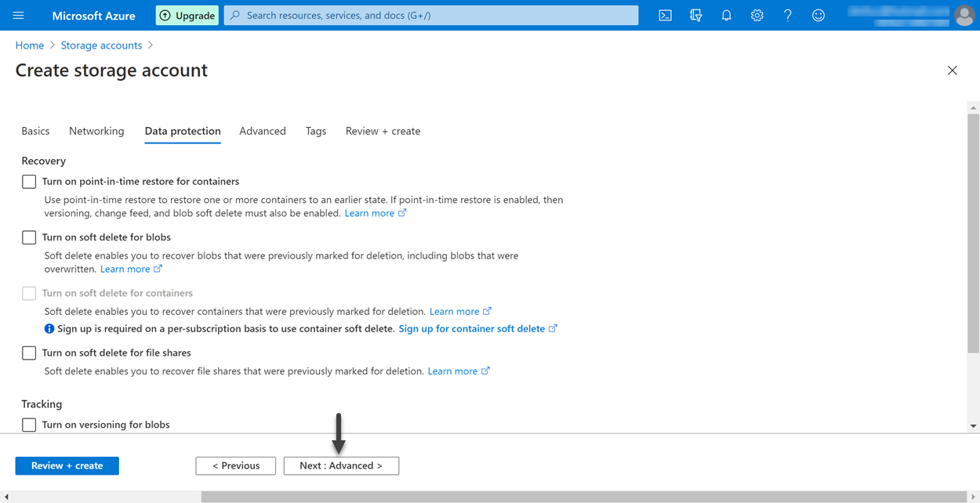This screenshot has height=503, width=980.
Task: Go to the Microsoft Azure home logo
Action: [93, 15]
